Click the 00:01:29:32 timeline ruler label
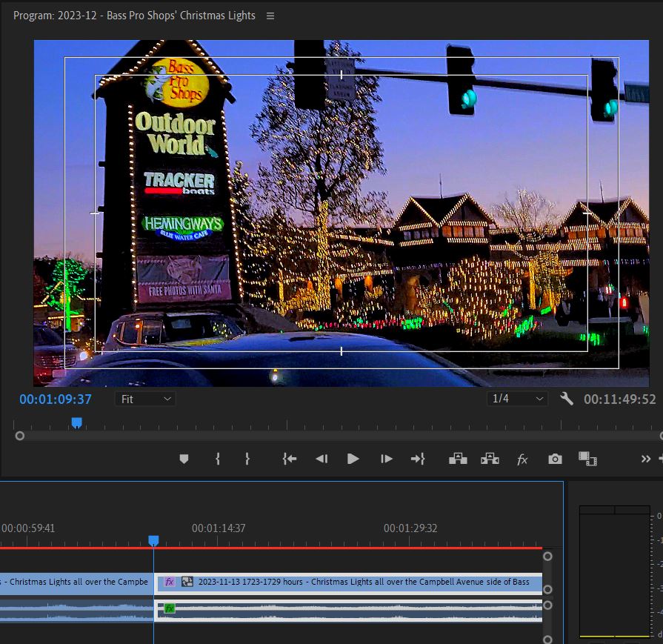663x644 pixels. click(410, 528)
